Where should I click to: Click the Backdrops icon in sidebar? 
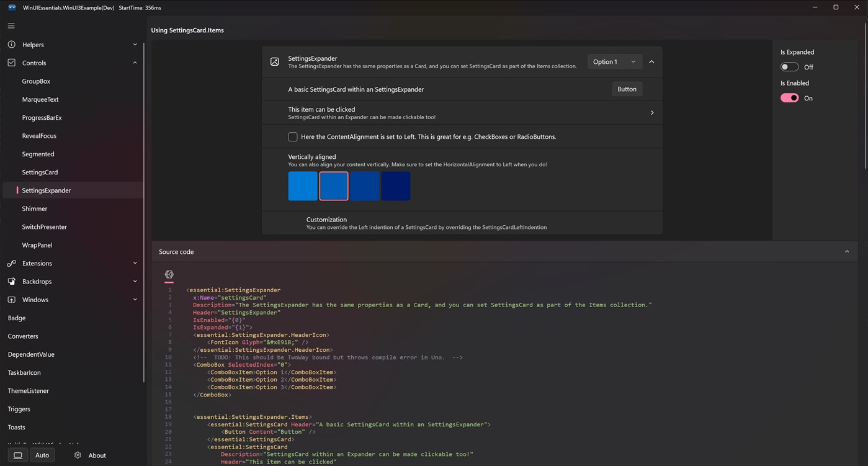pos(11,281)
